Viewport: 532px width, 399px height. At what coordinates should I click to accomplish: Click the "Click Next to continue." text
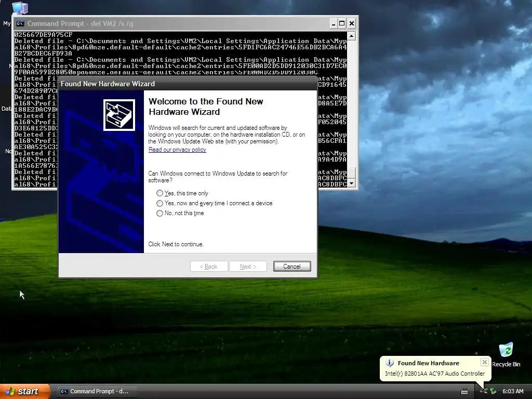(x=176, y=244)
